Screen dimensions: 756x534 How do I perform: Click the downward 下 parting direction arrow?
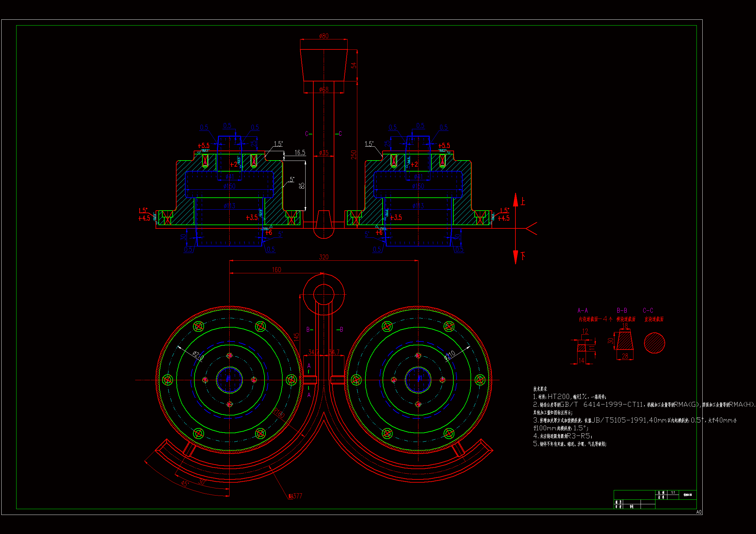click(x=516, y=257)
